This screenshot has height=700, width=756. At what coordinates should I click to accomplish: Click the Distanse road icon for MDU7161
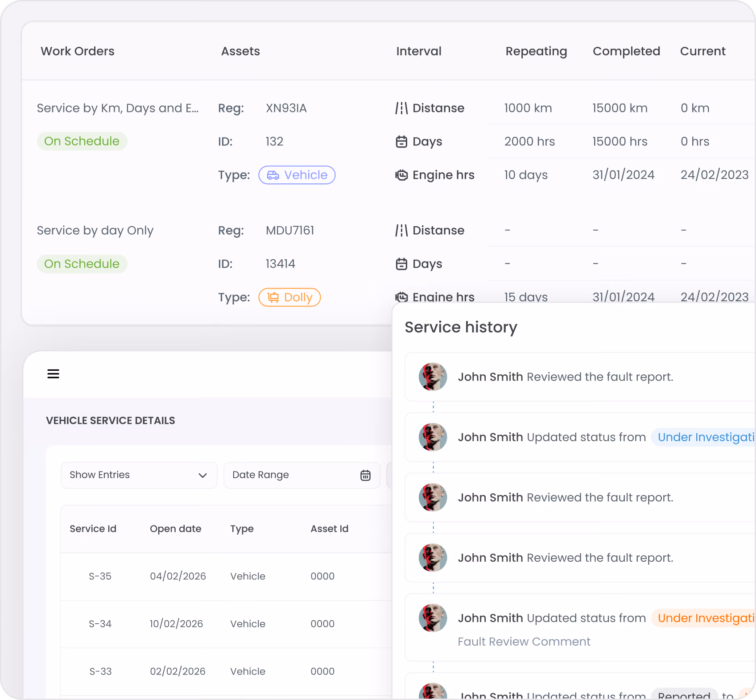401,230
